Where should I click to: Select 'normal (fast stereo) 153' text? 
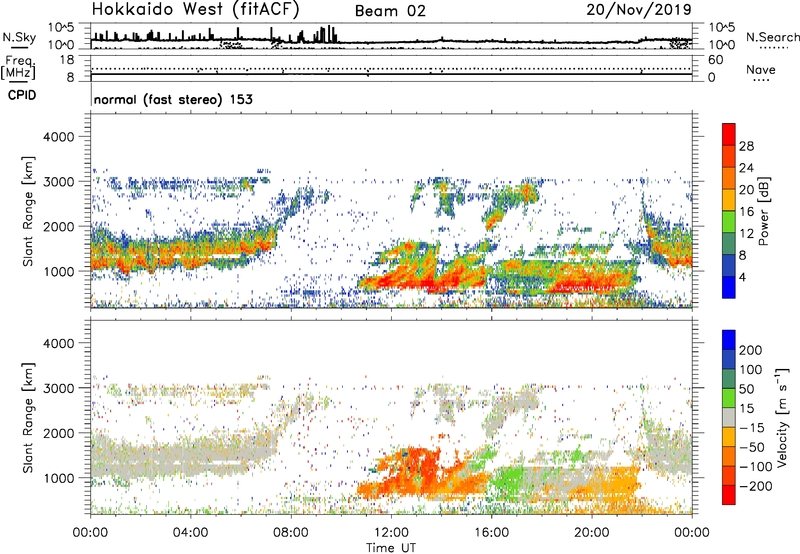pyautogui.click(x=173, y=100)
